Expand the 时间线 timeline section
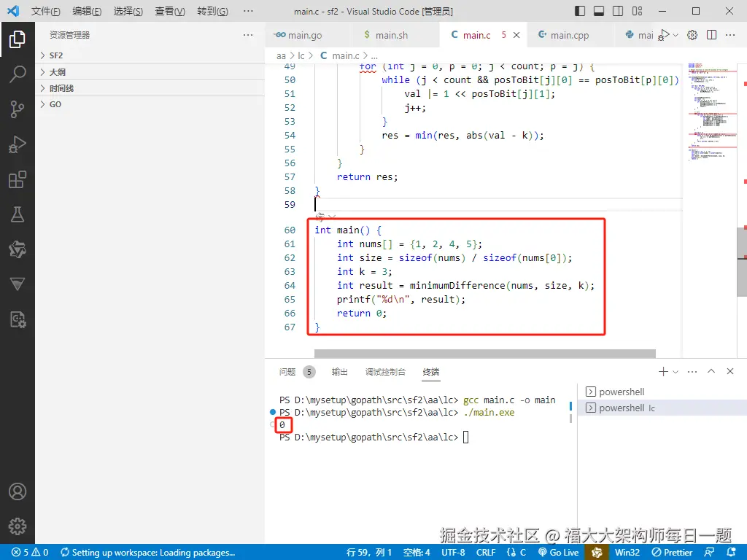747x560 pixels. click(x=150, y=88)
